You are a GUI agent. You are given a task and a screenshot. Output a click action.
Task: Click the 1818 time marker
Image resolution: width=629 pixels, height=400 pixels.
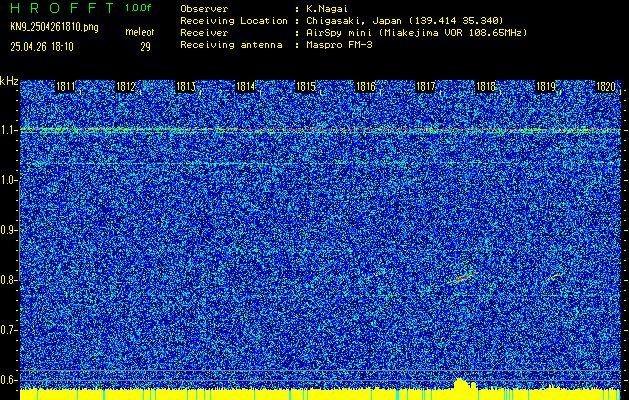(x=486, y=87)
